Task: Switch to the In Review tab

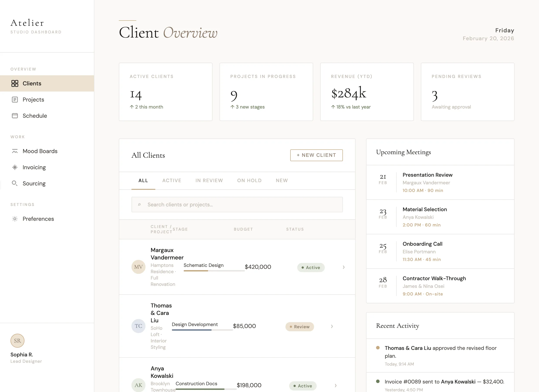Action: coord(209,181)
